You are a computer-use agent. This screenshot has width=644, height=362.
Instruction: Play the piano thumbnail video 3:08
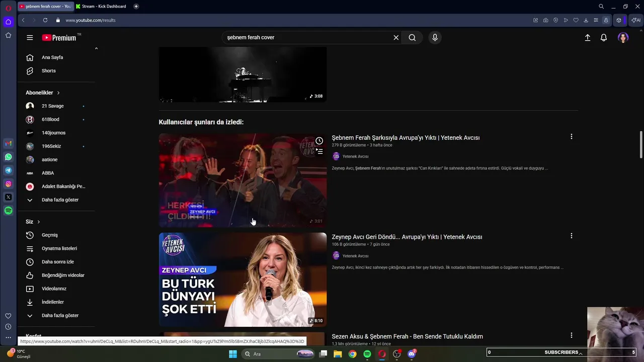[x=243, y=74]
